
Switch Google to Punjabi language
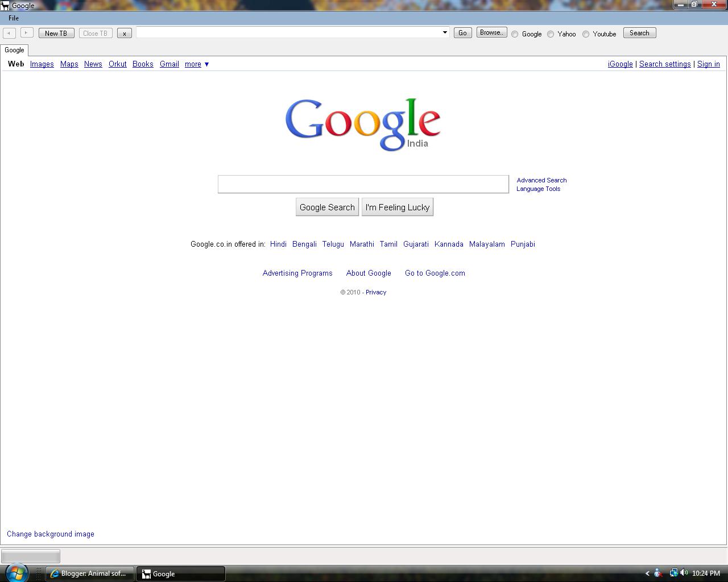(x=523, y=244)
